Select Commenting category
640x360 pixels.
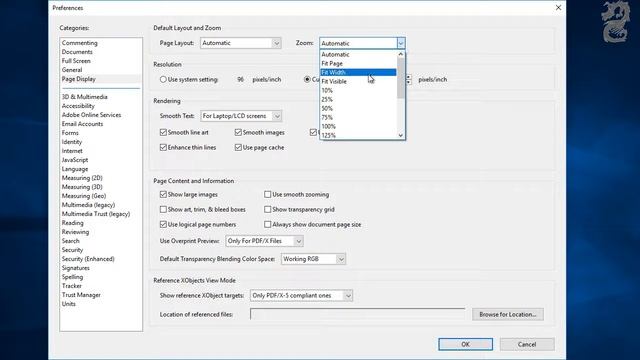point(80,43)
